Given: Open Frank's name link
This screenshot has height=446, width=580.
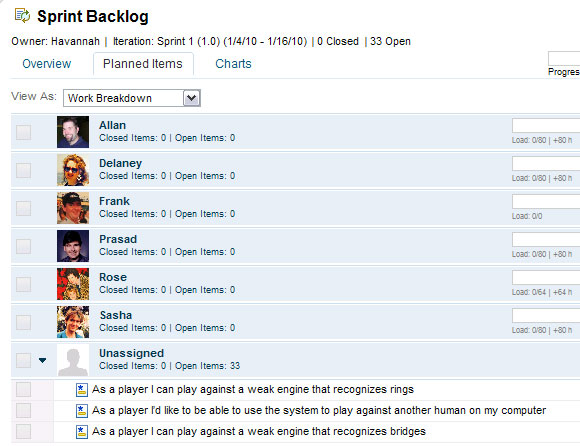Looking at the screenshot, I should [114, 201].
